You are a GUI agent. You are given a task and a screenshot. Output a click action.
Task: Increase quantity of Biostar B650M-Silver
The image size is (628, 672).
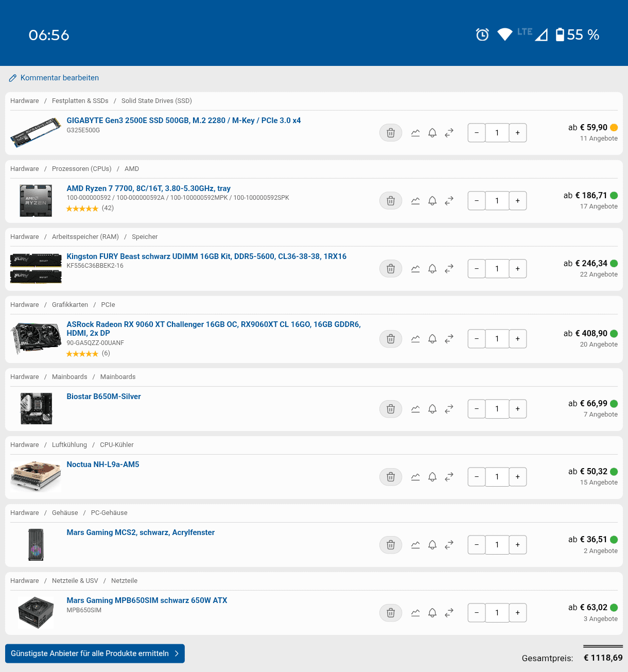tap(518, 409)
